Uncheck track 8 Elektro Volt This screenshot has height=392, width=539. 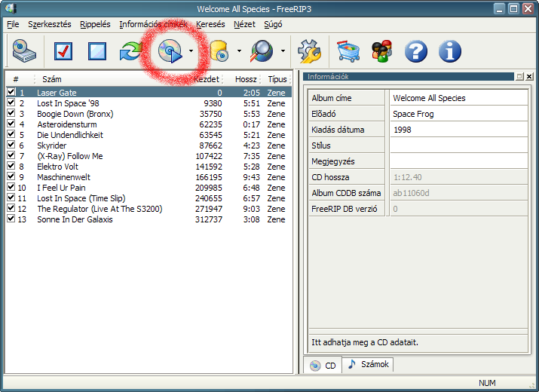11,166
